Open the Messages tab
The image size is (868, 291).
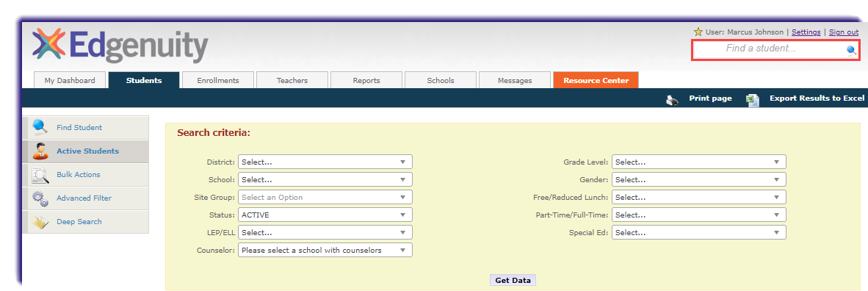click(515, 80)
